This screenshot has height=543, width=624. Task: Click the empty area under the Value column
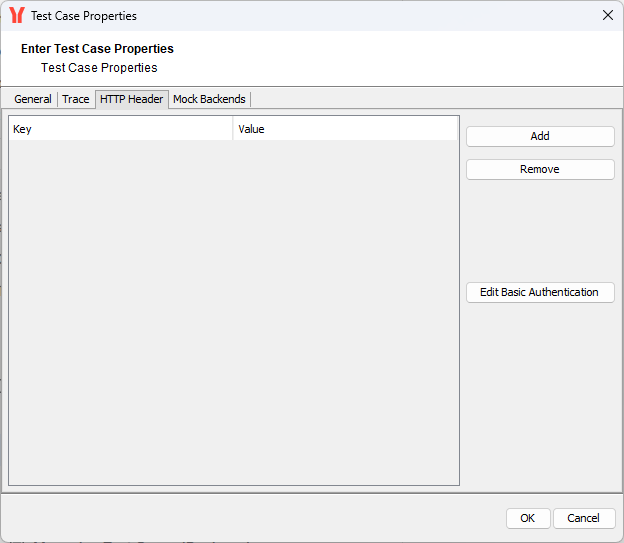[x=345, y=300]
